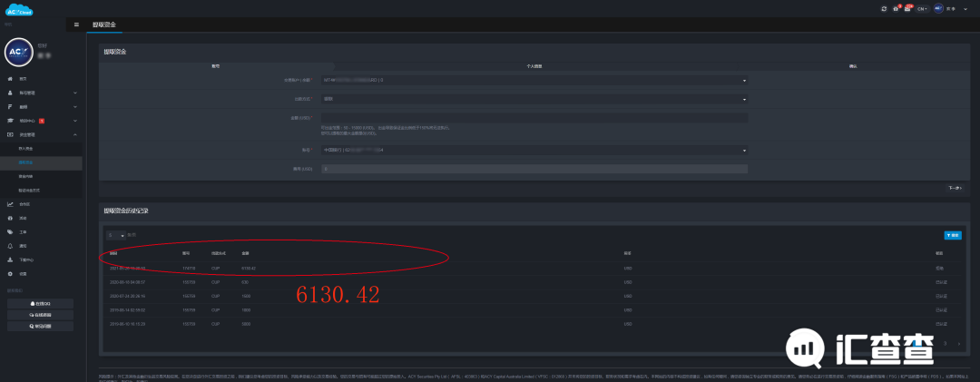
Task: Click the ACY Cloud logo
Action: pos(19,8)
